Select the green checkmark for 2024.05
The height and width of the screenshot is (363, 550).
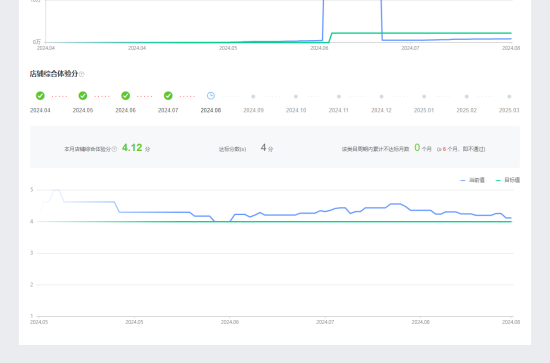click(x=83, y=95)
